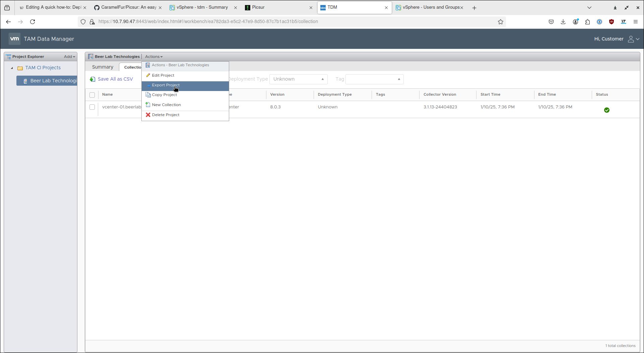Image resolution: width=644 pixels, height=353 pixels.
Task: Click the browser URL address field
Action: point(292,22)
